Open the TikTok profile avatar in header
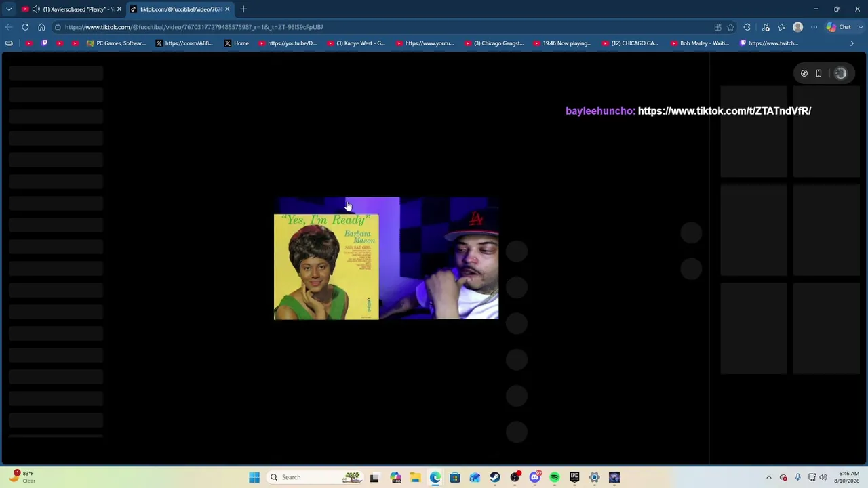This screenshot has height=488, width=868. pos(841,73)
